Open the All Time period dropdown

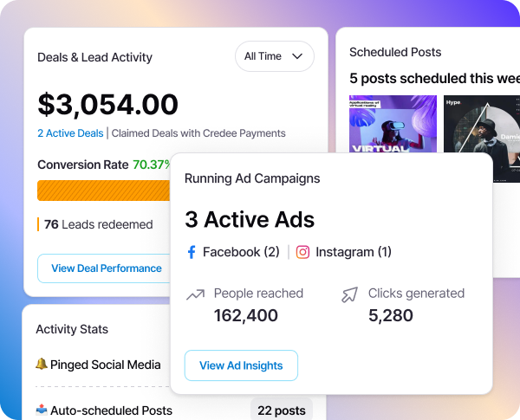click(274, 56)
